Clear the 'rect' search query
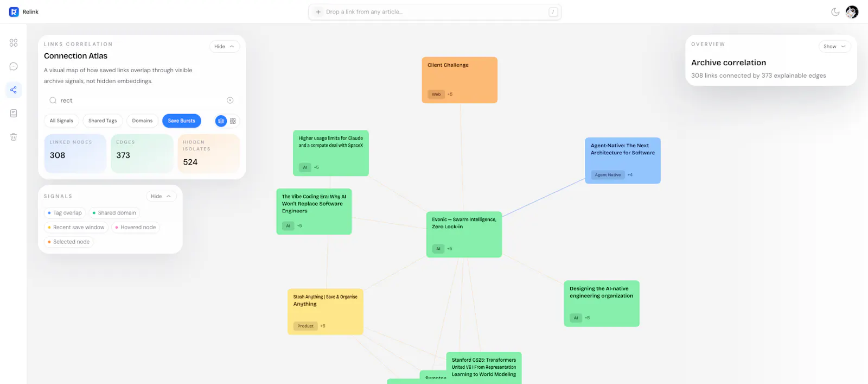The height and width of the screenshot is (384, 868). click(x=230, y=100)
